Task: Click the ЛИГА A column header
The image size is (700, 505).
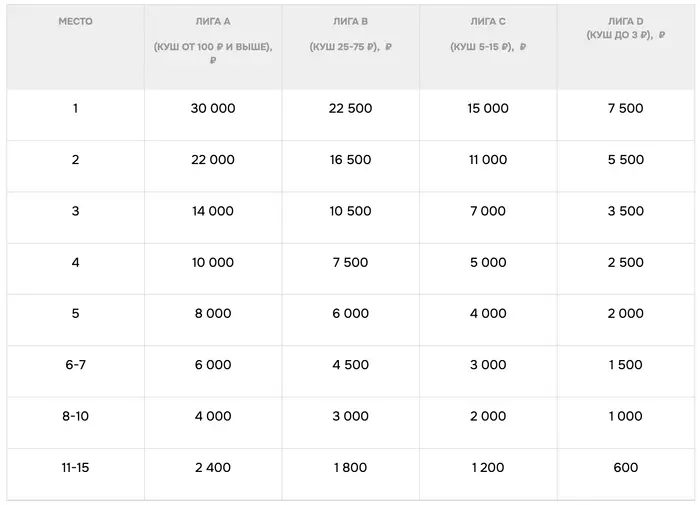Action: point(212,21)
